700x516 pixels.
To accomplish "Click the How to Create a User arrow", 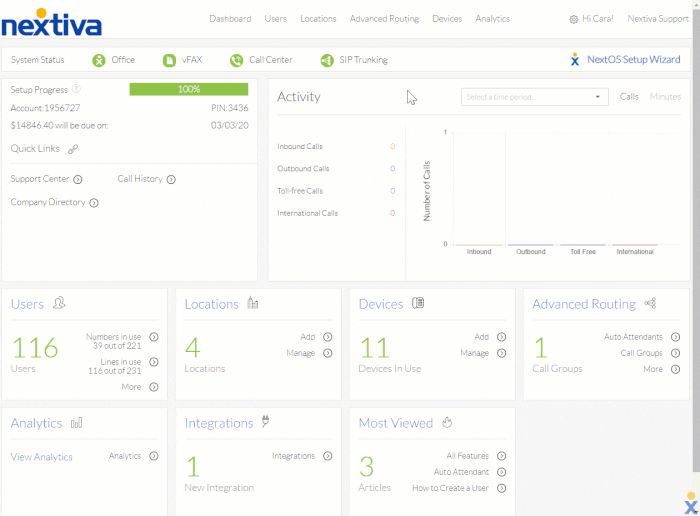I will tap(502, 488).
